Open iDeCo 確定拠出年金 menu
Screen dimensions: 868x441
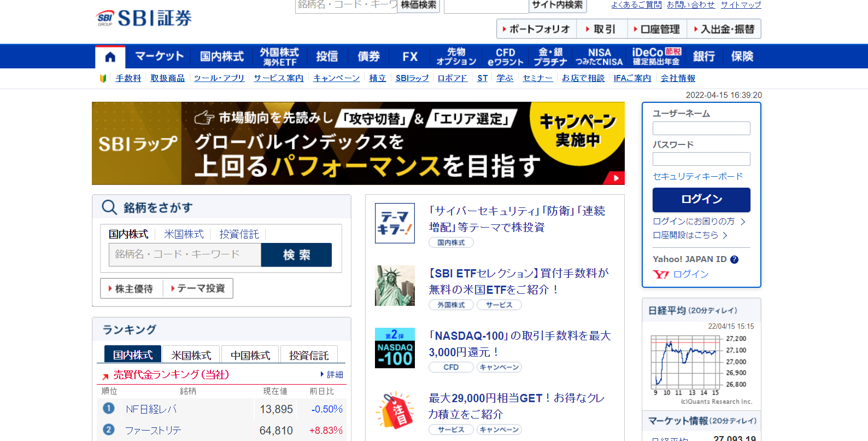point(656,56)
